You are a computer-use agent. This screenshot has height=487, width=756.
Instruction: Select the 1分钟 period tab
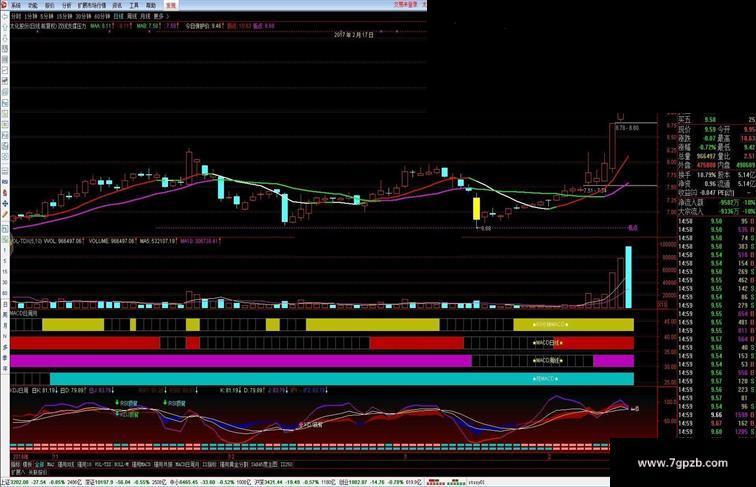(x=30, y=16)
